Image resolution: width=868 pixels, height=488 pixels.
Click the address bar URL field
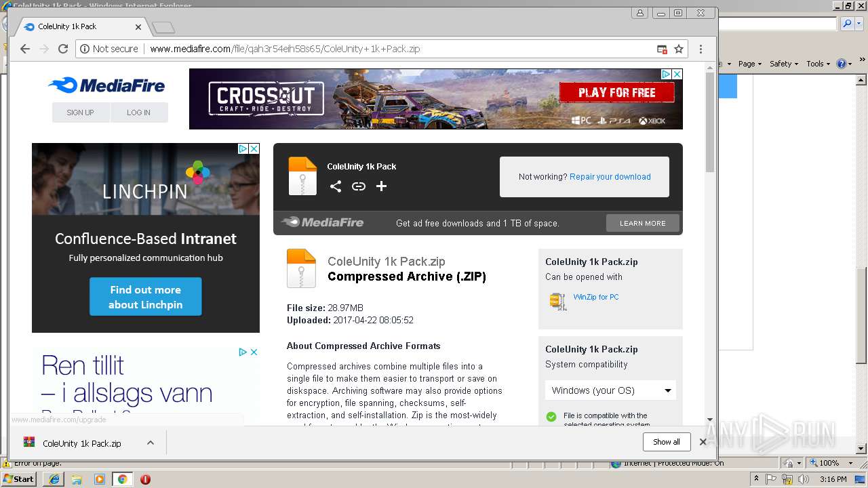[400, 49]
